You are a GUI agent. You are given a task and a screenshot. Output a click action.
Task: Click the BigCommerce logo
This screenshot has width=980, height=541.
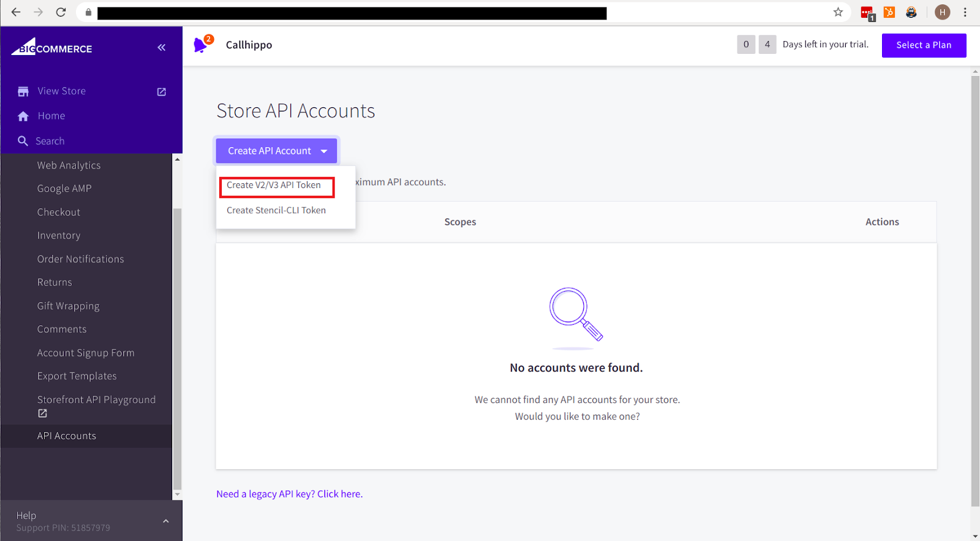(x=52, y=47)
